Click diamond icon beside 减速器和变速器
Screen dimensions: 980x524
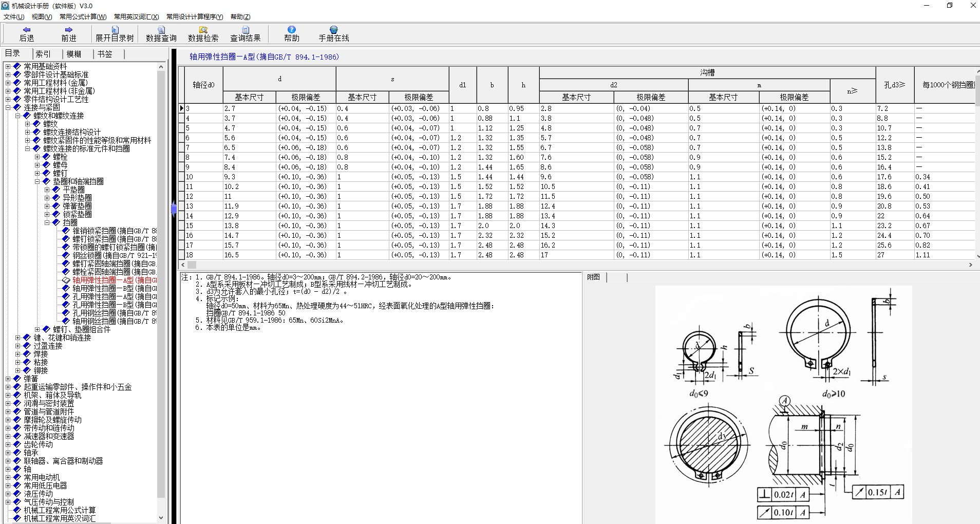click(x=17, y=436)
